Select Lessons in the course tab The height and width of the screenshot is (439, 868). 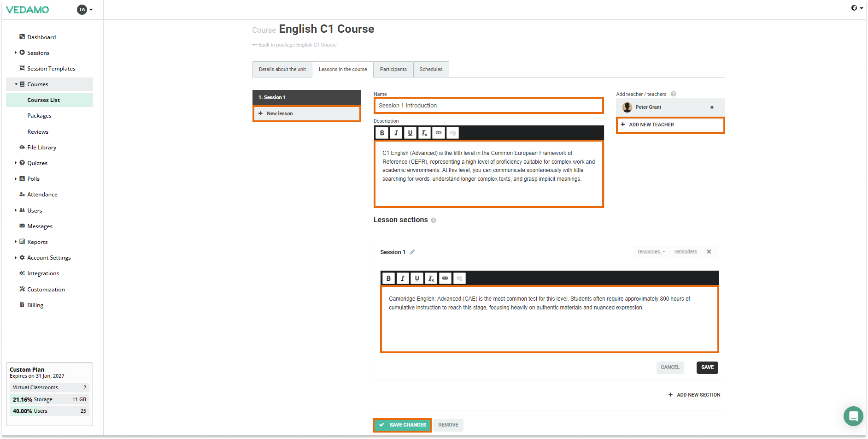point(343,69)
